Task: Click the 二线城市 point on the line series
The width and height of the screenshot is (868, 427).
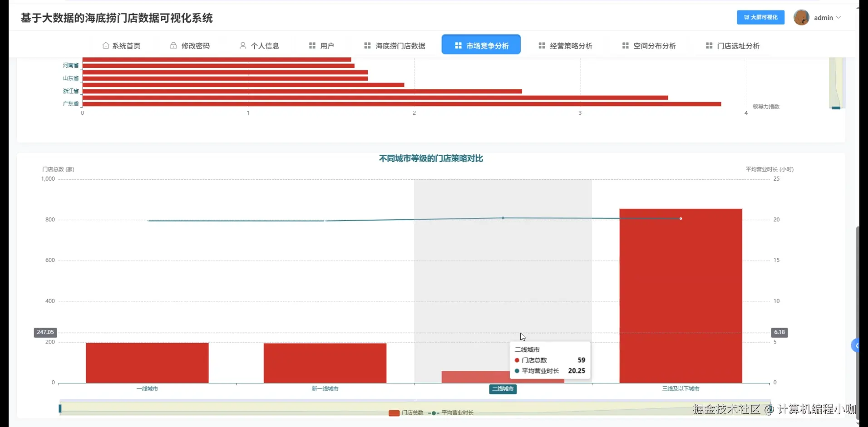Action: click(503, 218)
